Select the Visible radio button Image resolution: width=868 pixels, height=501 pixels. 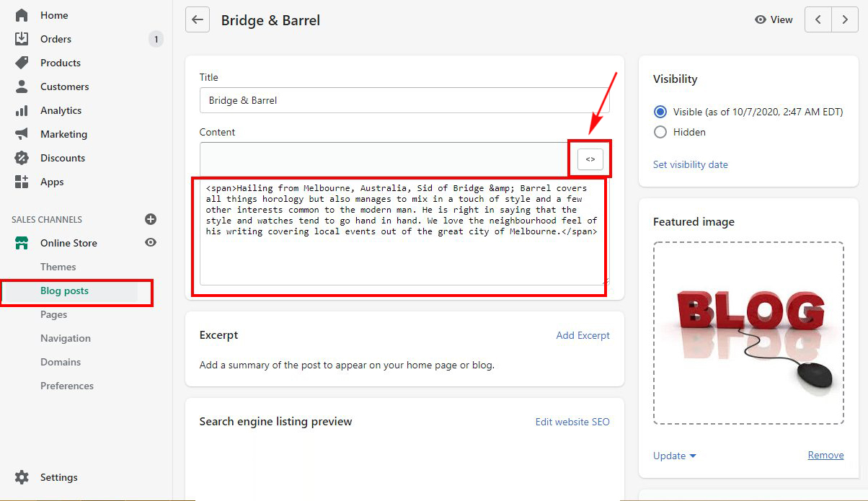coord(660,112)
